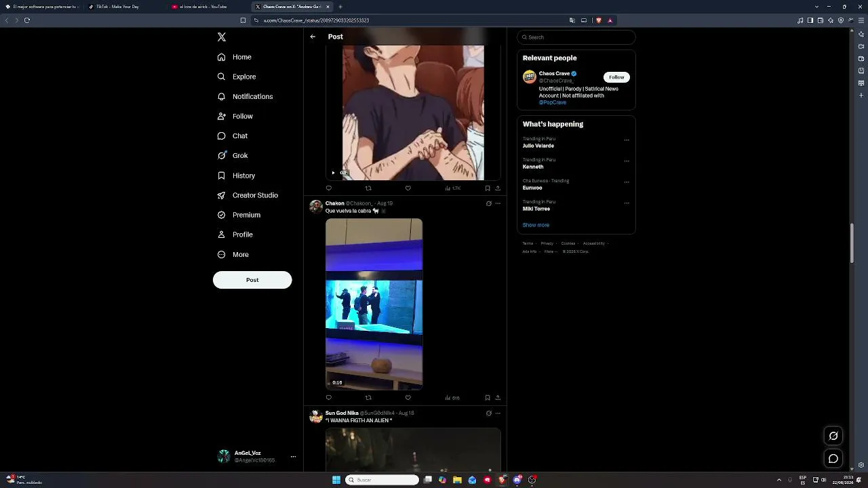Like Chakon's post
This screenshot has width=868, height=488.
(x=408, y=398)
